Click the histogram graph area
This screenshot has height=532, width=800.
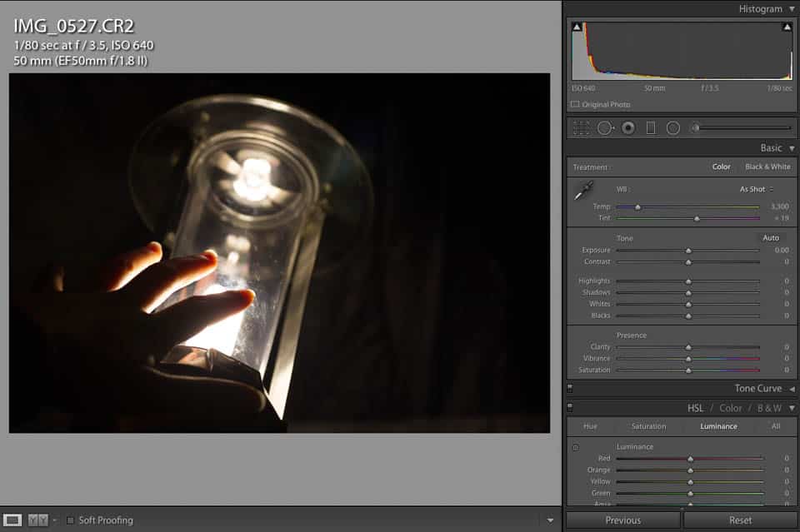point(682,51)
